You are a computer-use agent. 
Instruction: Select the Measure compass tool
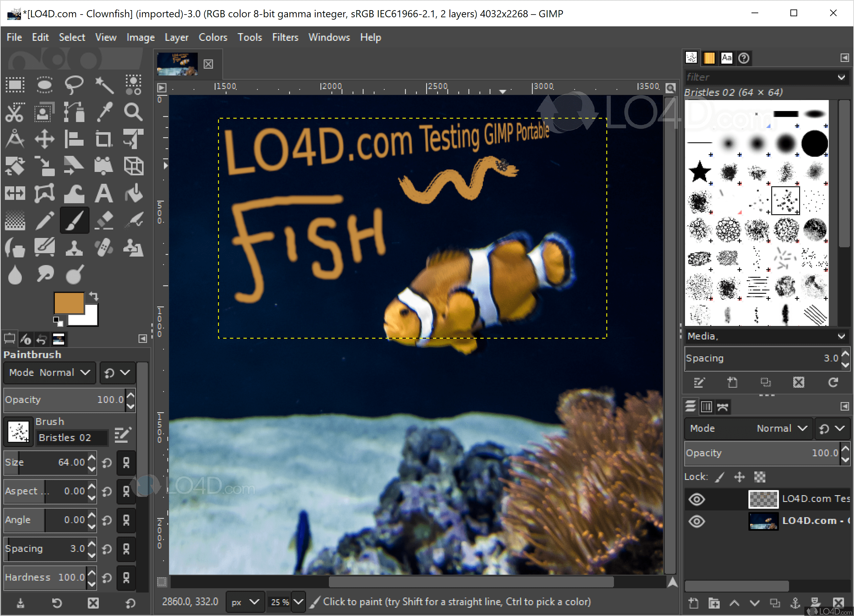pyautogui.click(x=15, y=139)
